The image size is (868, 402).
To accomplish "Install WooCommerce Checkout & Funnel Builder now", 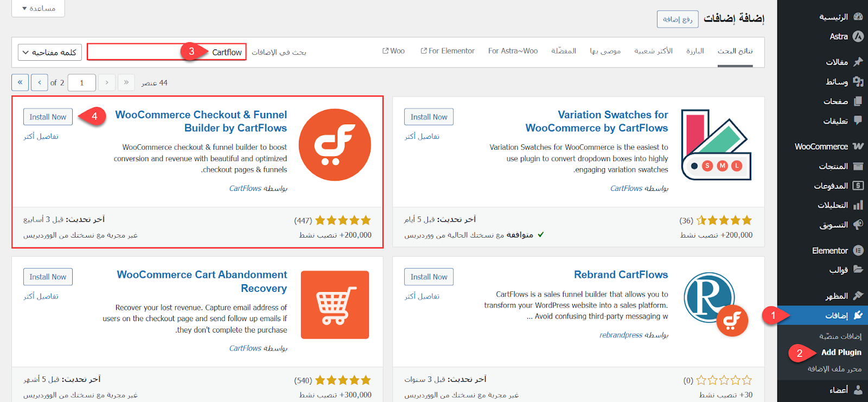I will coord(48,117).
